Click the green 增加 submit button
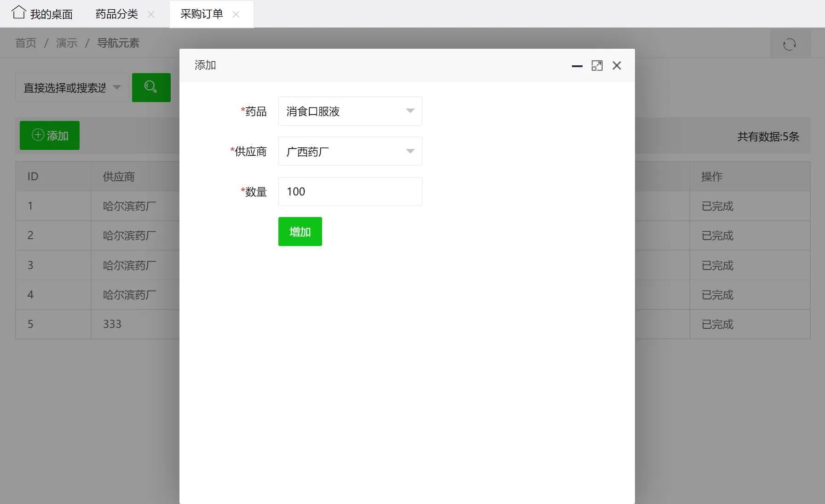 tap(300, 231)
